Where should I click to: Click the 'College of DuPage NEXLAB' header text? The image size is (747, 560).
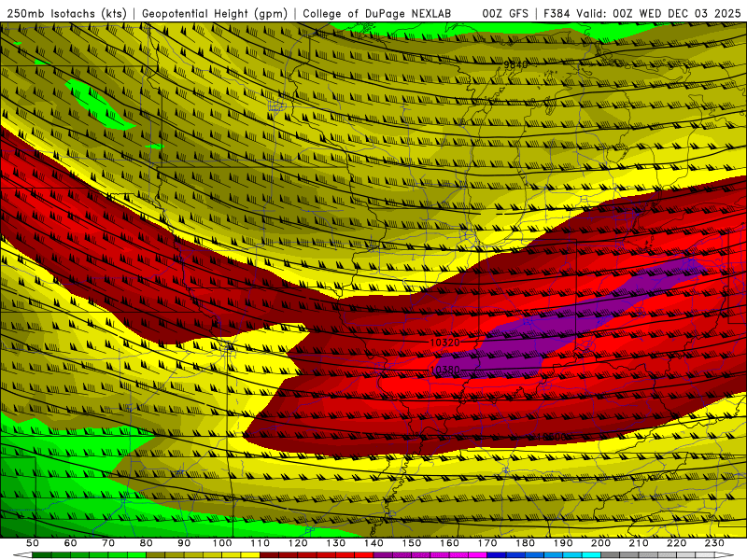click(377, 14)
